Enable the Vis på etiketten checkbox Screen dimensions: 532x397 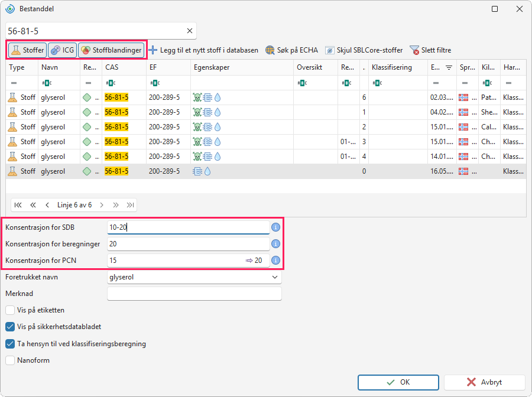coord(10,310)
